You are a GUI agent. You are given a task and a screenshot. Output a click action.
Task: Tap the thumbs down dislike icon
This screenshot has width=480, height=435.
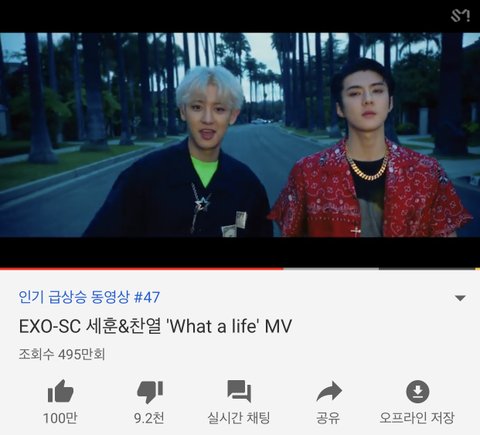point(150,392)
